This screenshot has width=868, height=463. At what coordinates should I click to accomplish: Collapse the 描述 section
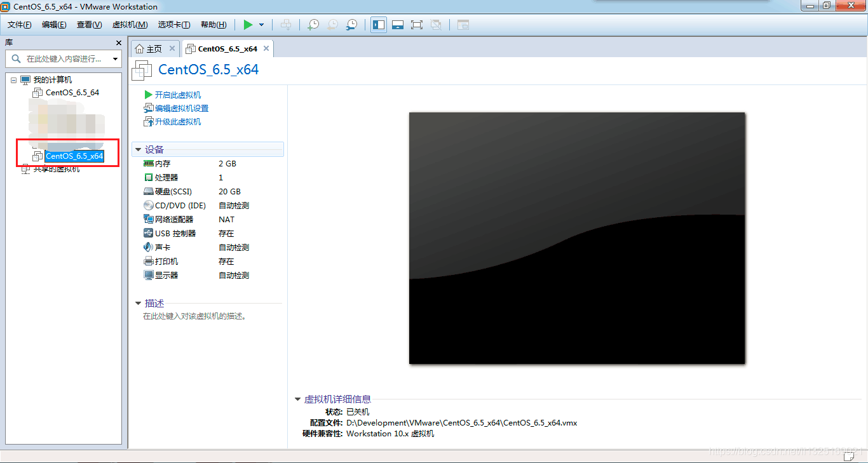[x=138, y=304]
